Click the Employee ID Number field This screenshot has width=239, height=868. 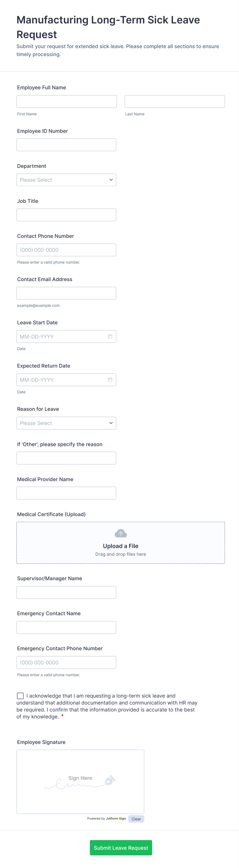pyautogui.click(x=66, y=145)
